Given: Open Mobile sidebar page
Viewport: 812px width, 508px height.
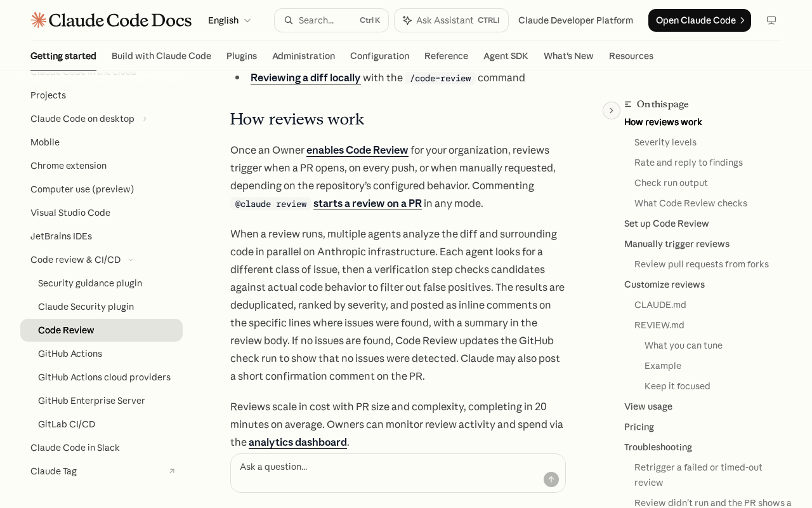Looking at the screenshot, I should click(x=101, y=142).
